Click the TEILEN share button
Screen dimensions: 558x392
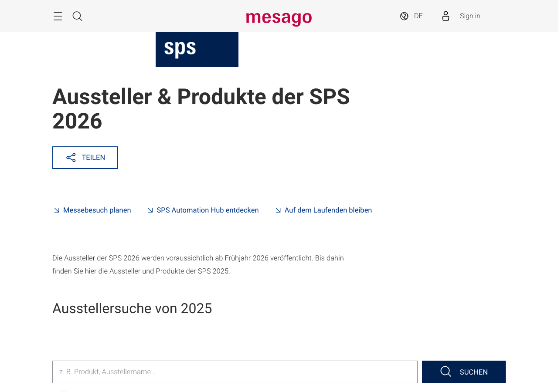85,157
